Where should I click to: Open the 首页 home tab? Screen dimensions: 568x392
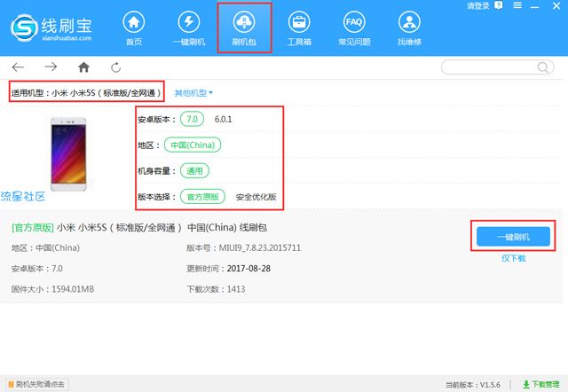click(x=134, y=28)
